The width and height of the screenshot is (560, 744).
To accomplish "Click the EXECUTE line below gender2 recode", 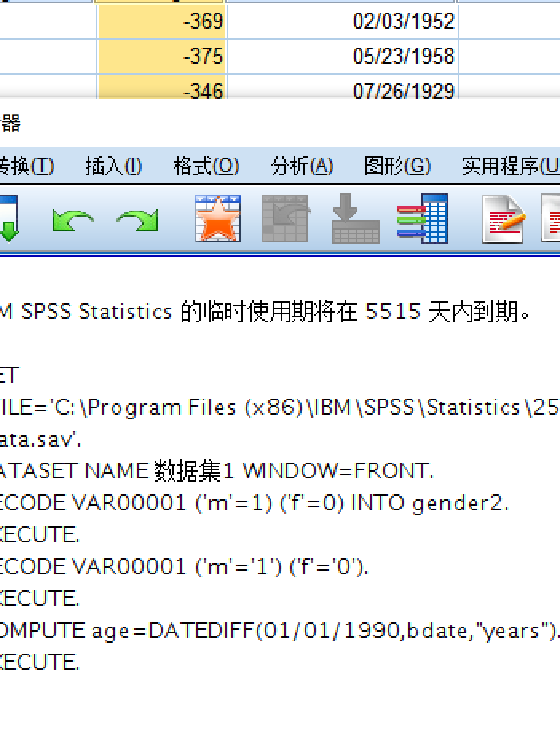I will (x=39, y=535).
